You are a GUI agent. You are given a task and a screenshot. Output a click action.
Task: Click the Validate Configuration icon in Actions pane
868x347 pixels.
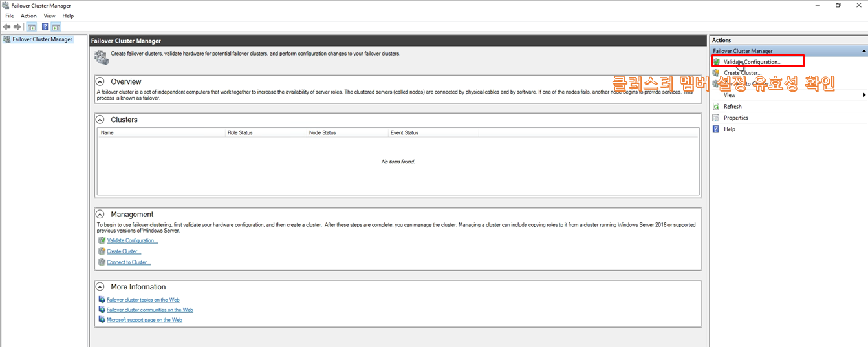[x=717, y=62]
